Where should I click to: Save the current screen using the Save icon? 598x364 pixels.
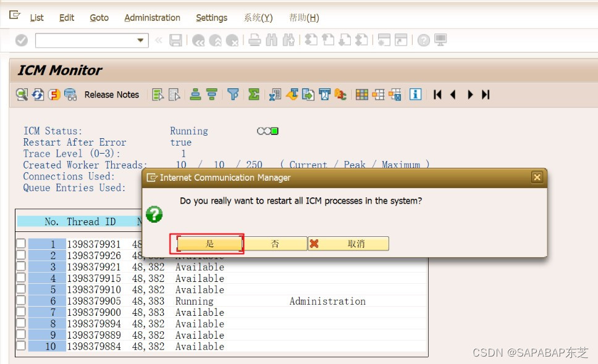tap(177, 41)
